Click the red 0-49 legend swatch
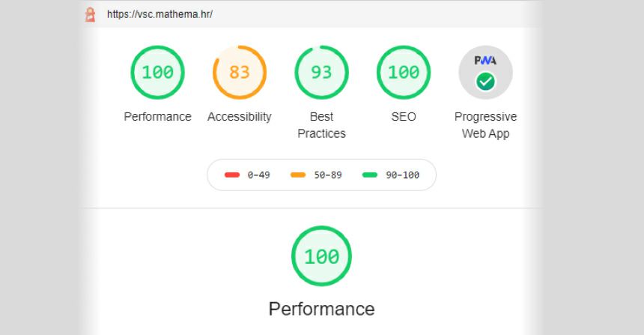 (232, 175)
